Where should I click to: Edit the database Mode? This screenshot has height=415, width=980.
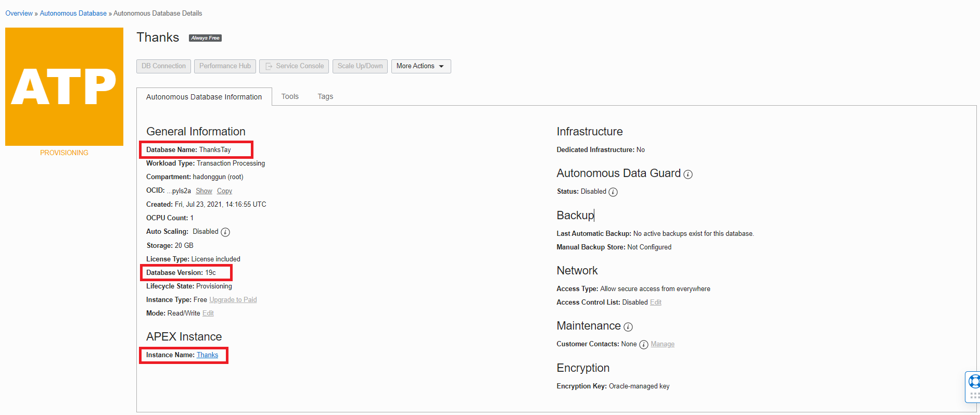point(208,313)
